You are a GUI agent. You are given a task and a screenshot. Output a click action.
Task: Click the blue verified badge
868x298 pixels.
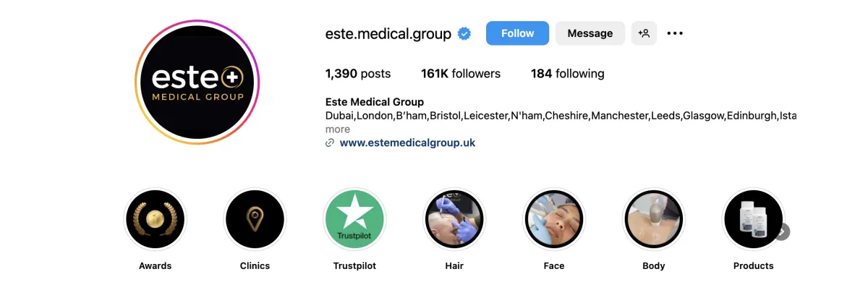464,34
